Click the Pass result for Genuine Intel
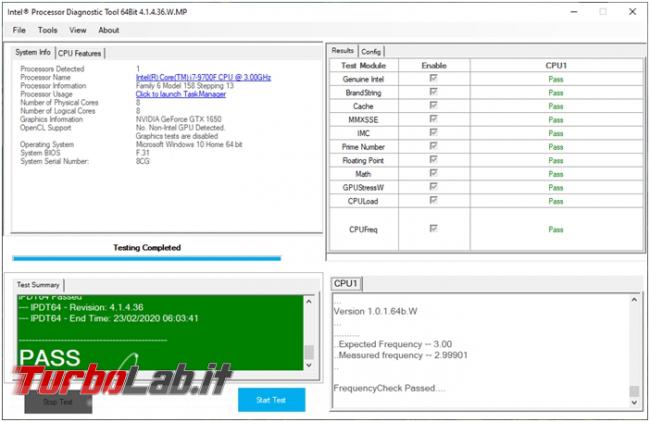 click(x=556, y=79)
